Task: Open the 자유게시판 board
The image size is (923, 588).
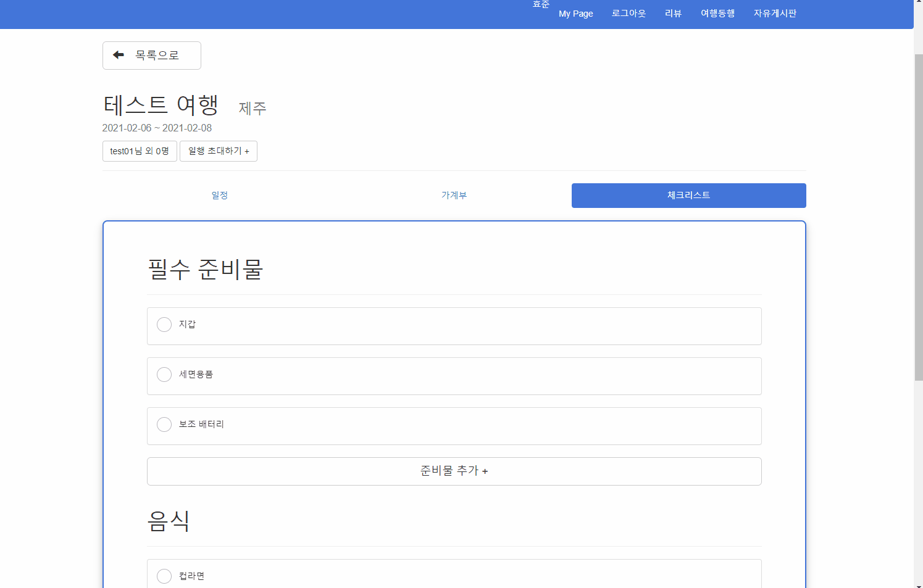Action: coord(775,14)
